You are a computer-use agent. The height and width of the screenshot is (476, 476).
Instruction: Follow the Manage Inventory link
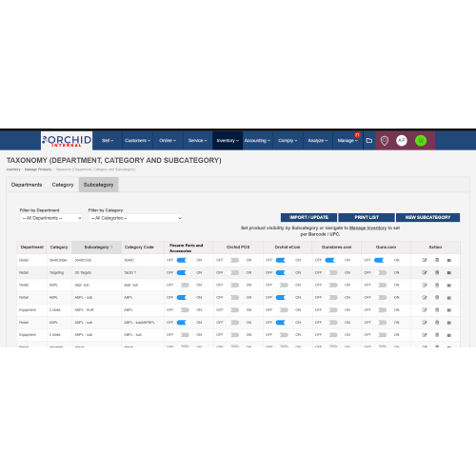click(x=367, y=228)
